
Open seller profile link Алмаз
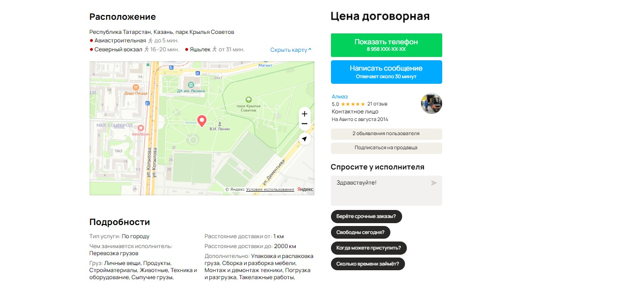pyautogui.click(x=339, y=97)
